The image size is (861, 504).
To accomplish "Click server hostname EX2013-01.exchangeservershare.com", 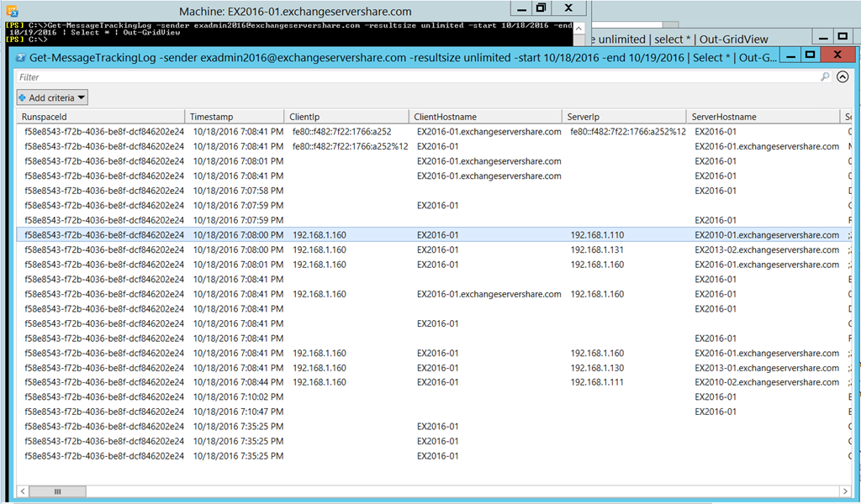I will click(x=767, y=367).
